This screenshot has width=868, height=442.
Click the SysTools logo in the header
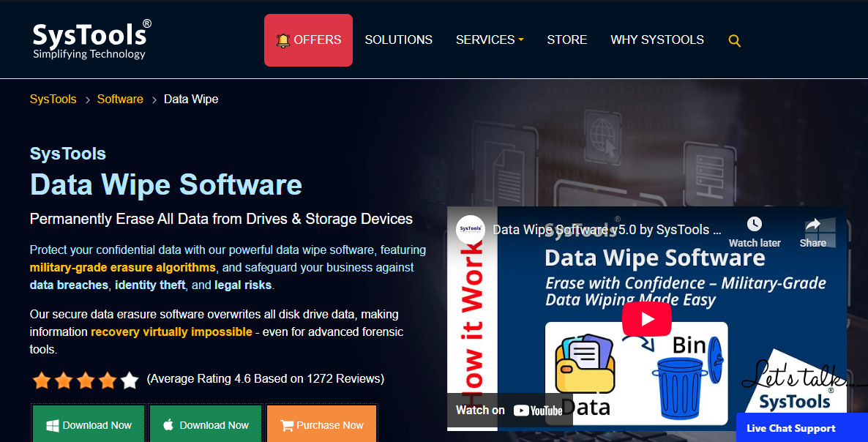click(x=89, y=40)
